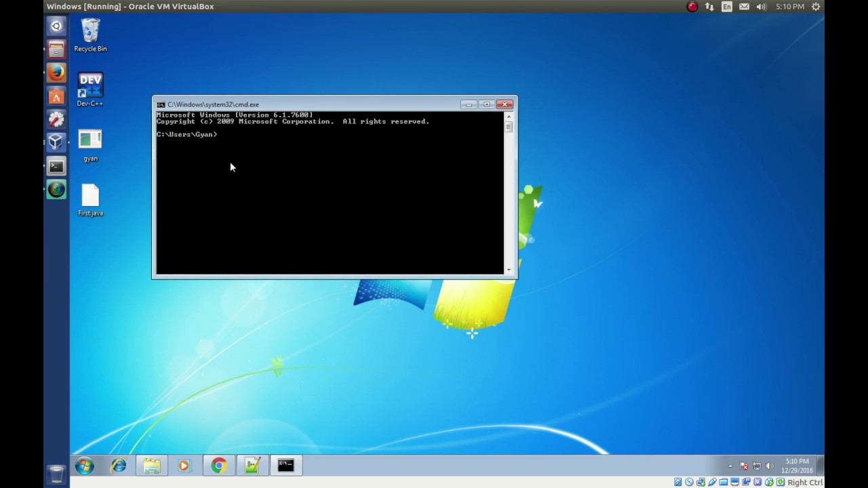This screenshot has height=488, width=868.
Task: Click VirtualBox optical disc indicator
Action: [689, 482]
